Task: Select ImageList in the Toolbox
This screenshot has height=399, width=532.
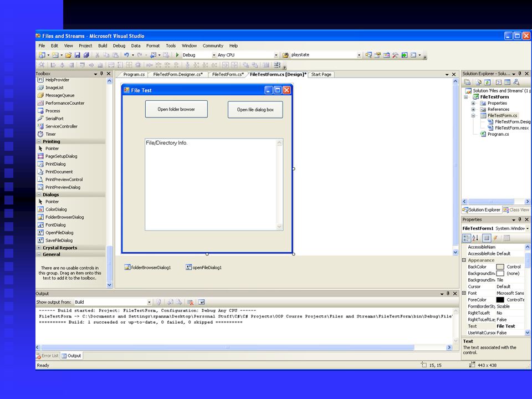Action: (54, 88)
